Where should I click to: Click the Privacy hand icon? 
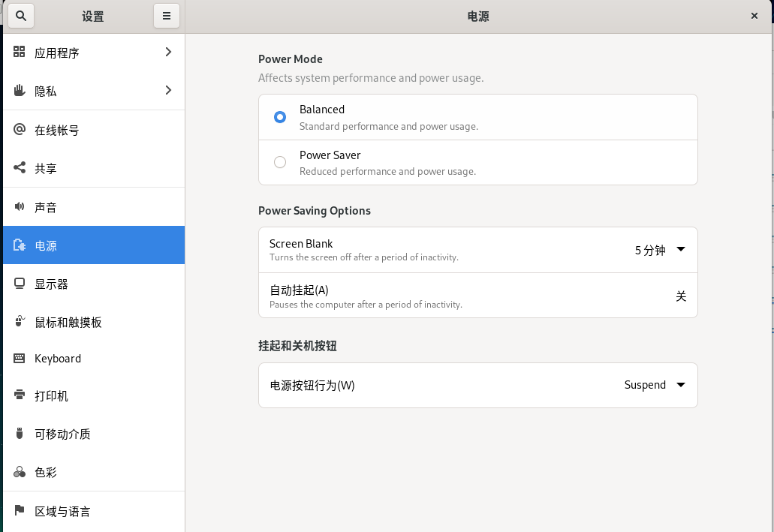pyautogui.click(x=20, y=91)
